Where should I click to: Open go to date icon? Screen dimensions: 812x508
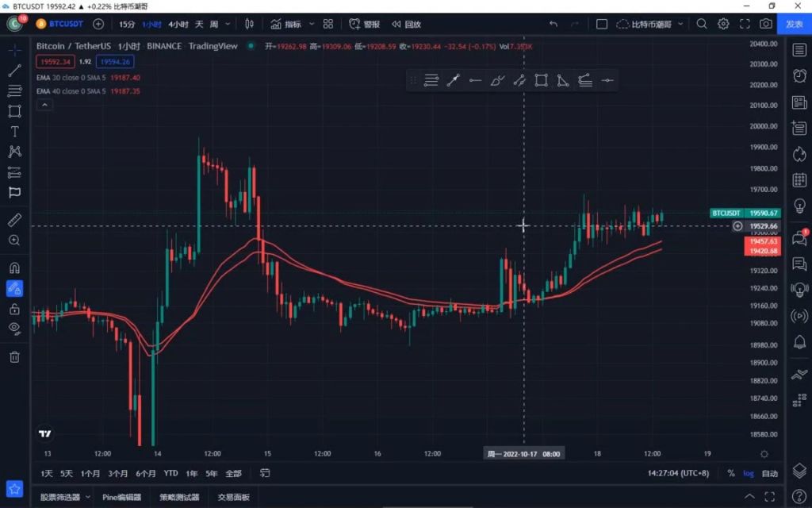pos(265,473)
